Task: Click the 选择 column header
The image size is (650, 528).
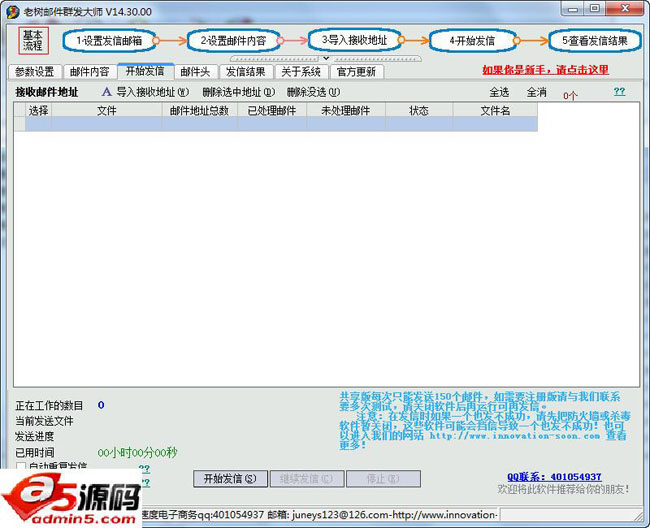Action: coord(39,111)
